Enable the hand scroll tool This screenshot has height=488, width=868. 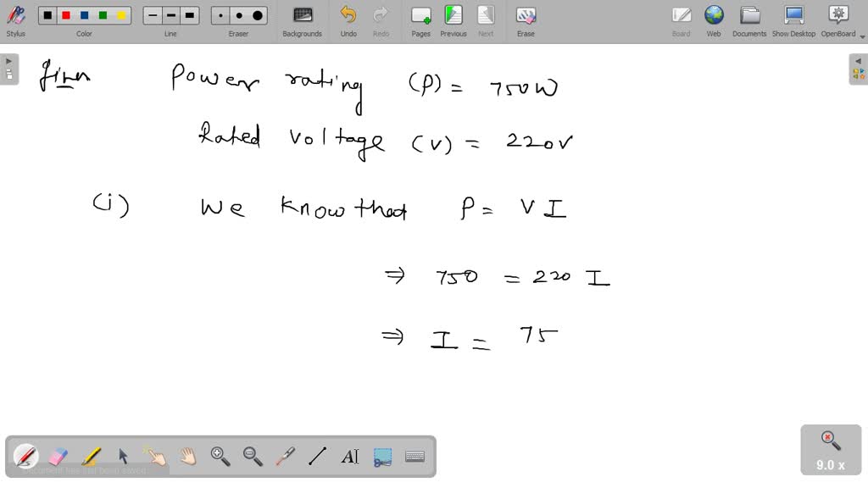(187, 457)
